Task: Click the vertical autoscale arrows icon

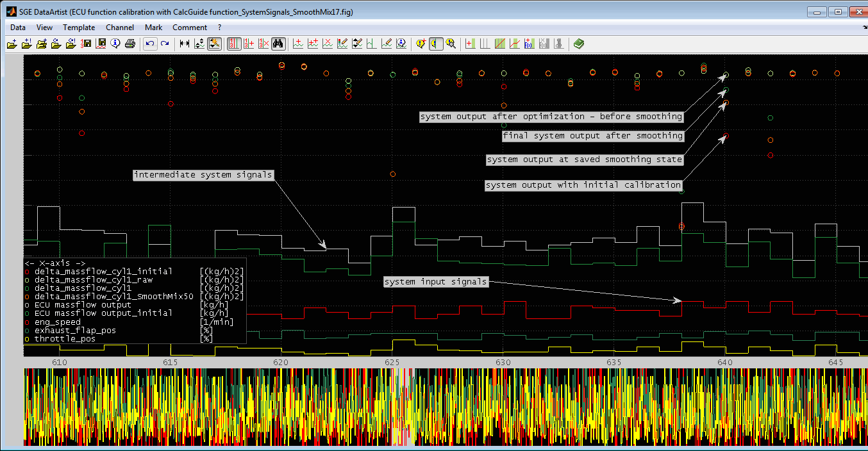Action: (199, 44)
